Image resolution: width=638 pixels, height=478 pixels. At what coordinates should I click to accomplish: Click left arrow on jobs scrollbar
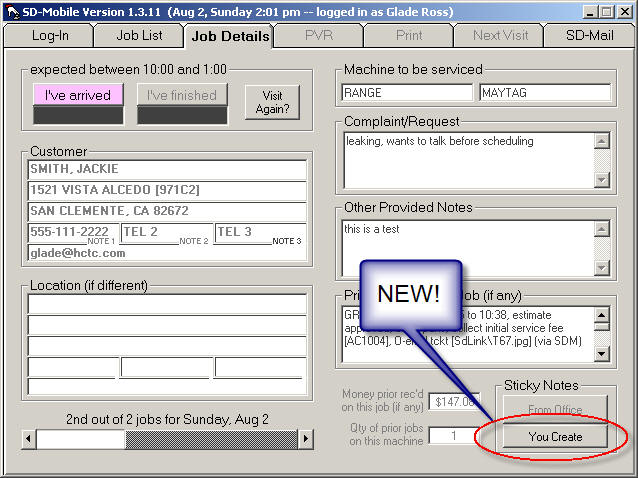tap(29, 439)
